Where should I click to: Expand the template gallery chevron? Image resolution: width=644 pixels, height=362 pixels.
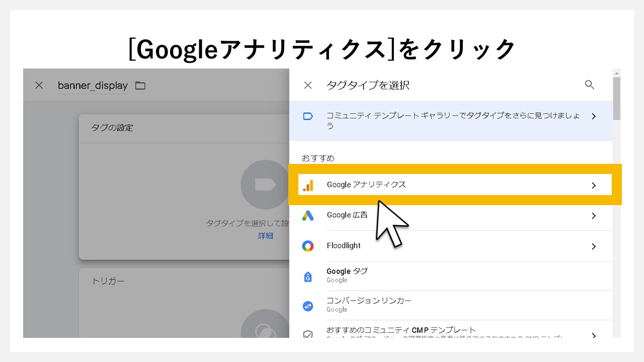point(594,115)
